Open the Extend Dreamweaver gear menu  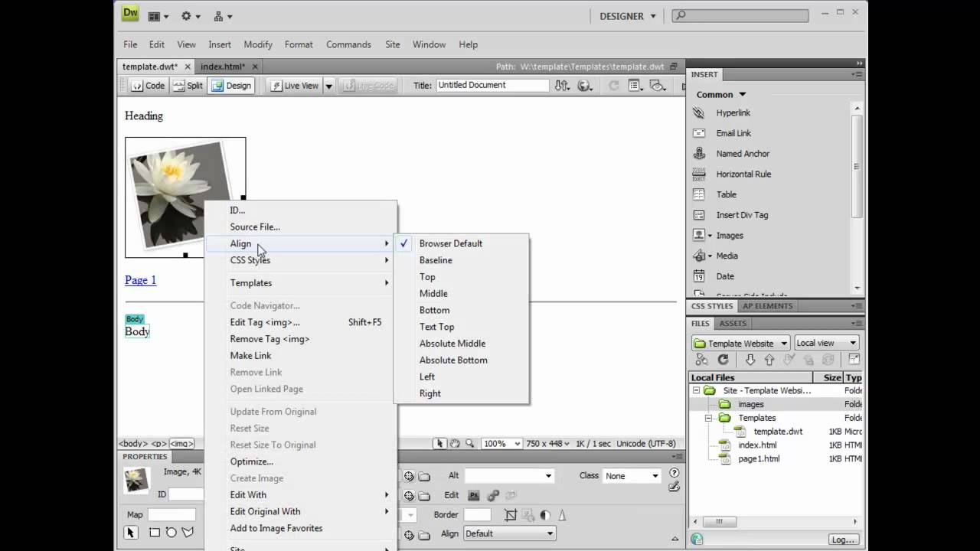tap(191, 15)
